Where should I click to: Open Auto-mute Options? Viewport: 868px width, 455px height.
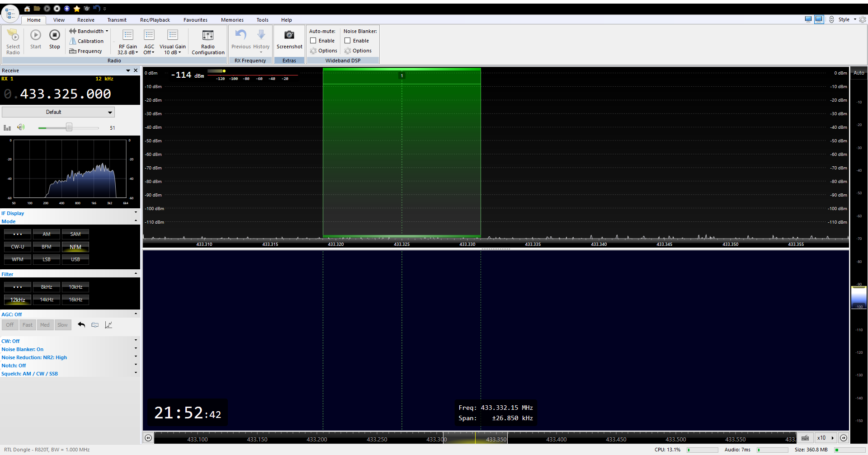point(324,51)
